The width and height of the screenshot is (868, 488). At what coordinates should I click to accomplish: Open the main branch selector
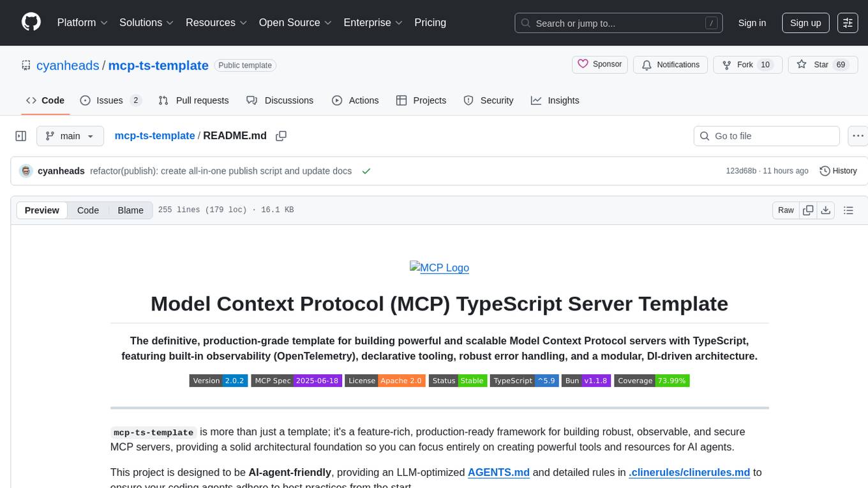click(x=70, y=136)
